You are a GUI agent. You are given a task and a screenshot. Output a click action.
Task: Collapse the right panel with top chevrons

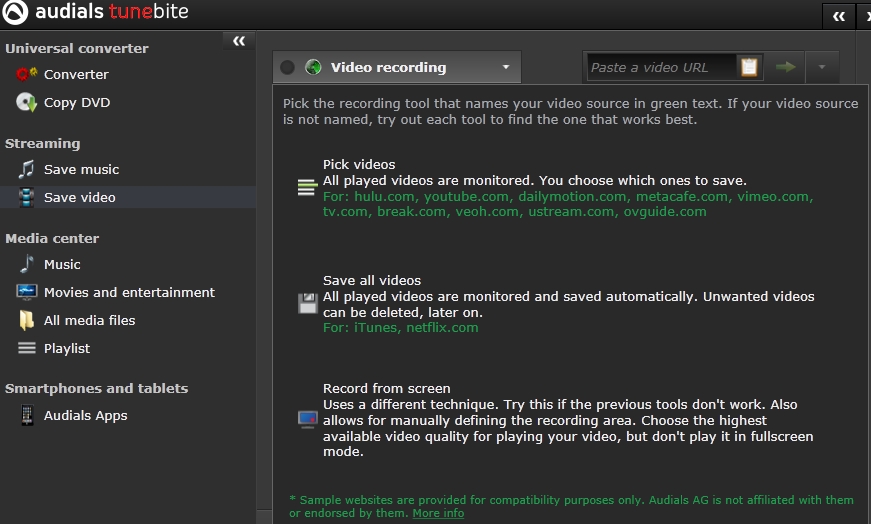839,17
